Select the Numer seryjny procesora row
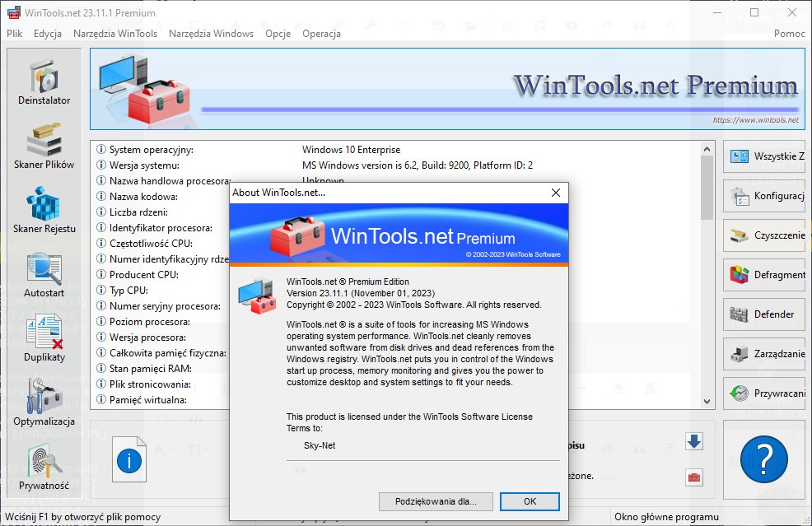 pyautogui.click(x=165, y=306)
